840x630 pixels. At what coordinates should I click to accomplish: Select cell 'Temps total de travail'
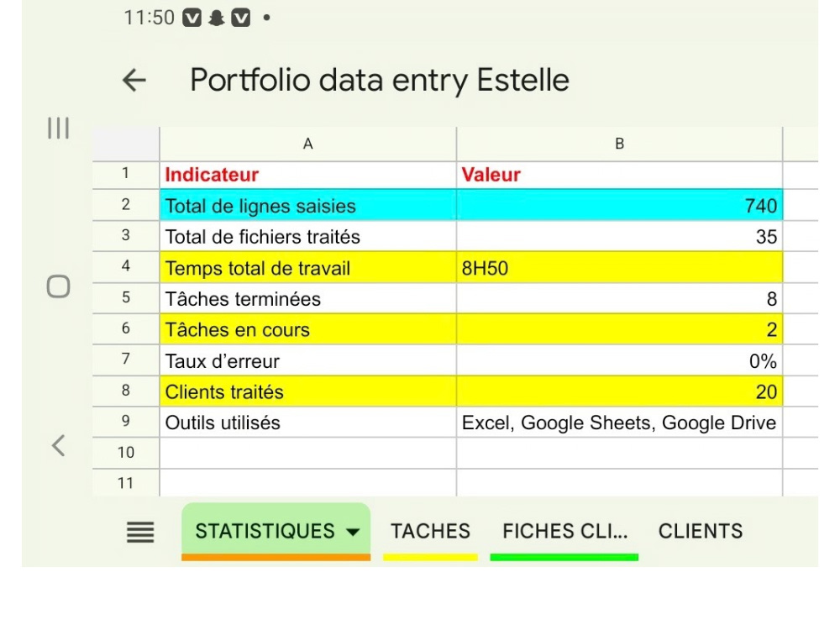[308, 267]
